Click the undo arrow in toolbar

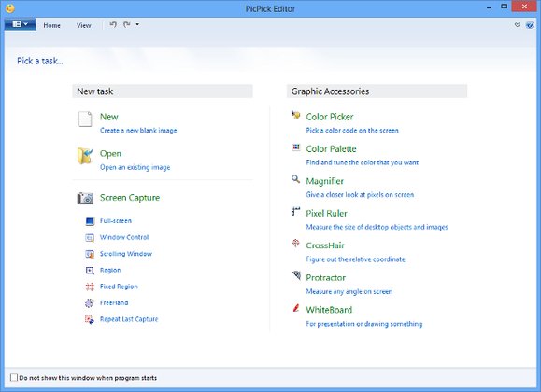click(113, 24)
